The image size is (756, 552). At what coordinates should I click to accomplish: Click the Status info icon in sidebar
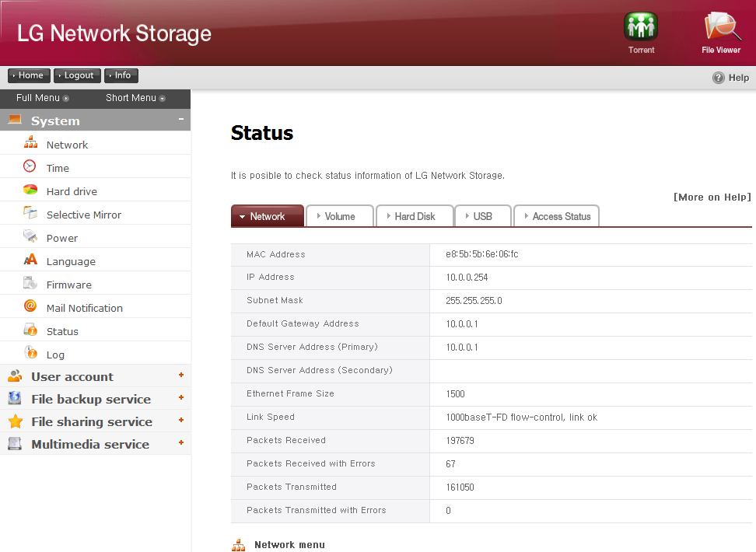tap(30, 330)
